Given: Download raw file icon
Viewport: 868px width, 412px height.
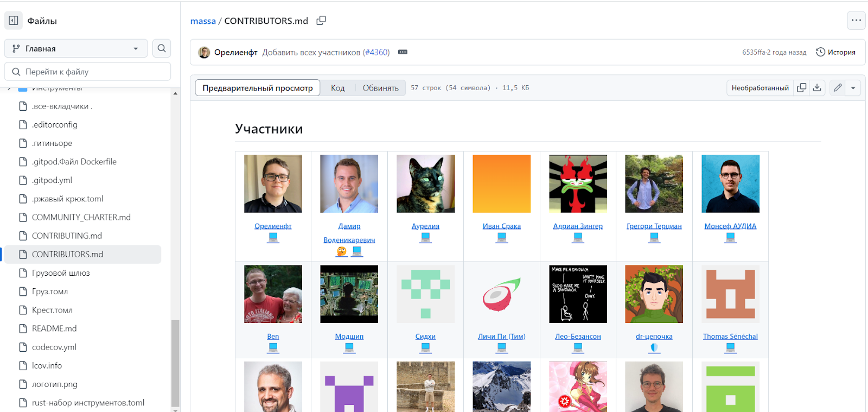Looking at the screenshot, I should coord(817,87).
